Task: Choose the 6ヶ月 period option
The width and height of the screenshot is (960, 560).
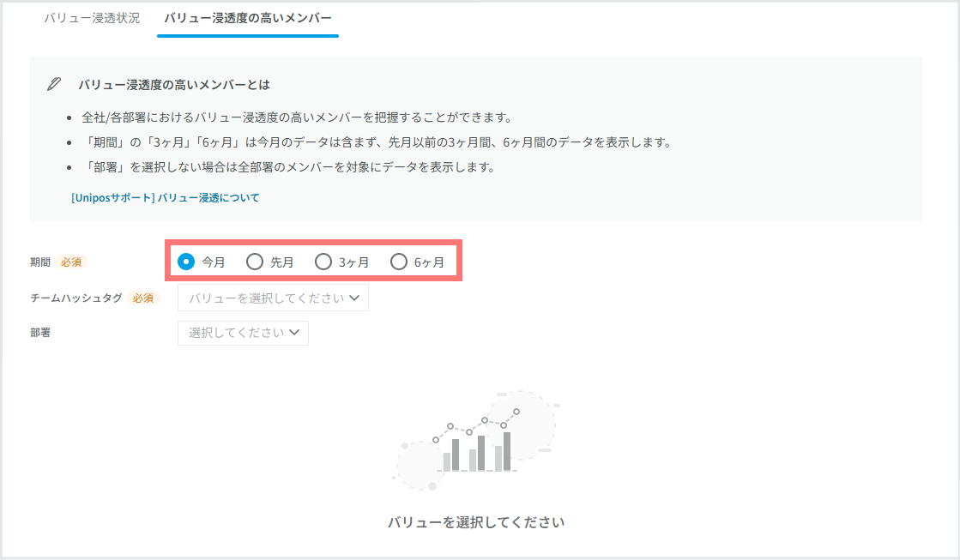Action: (x=399, y=262)
